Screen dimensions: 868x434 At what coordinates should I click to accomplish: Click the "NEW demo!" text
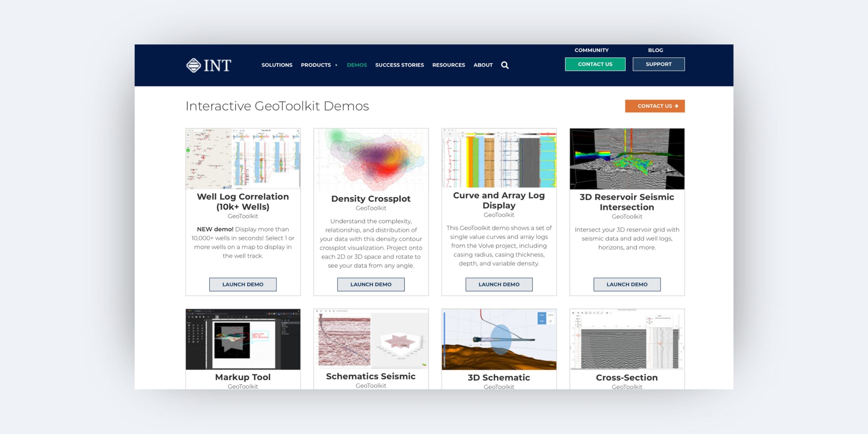tap(215, 229)
